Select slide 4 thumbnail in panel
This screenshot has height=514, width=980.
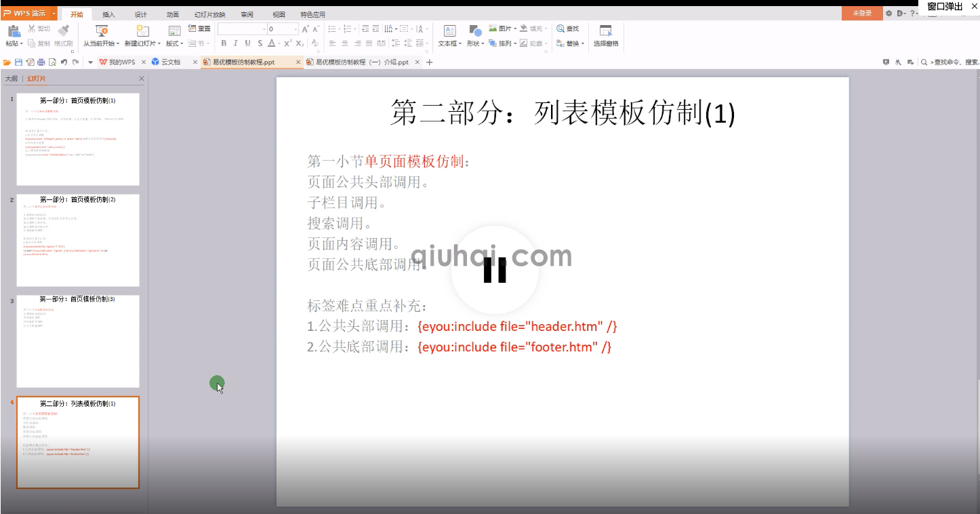[x=77, y=442]
